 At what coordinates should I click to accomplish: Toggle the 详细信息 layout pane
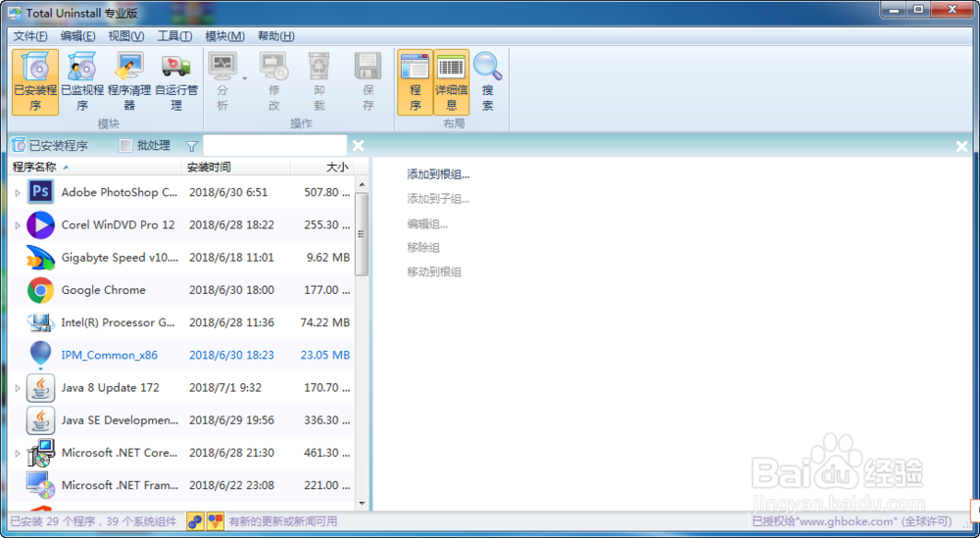click(x=451, y=82)
